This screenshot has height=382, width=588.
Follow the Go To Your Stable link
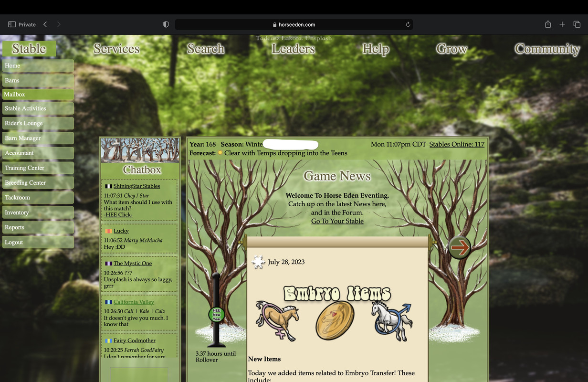[337, 221]
